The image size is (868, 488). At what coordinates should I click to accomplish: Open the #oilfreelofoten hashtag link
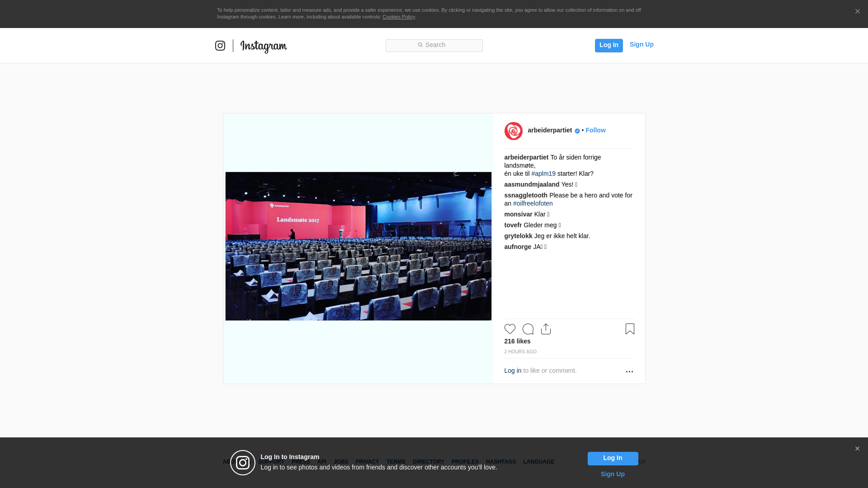point(533,203)
